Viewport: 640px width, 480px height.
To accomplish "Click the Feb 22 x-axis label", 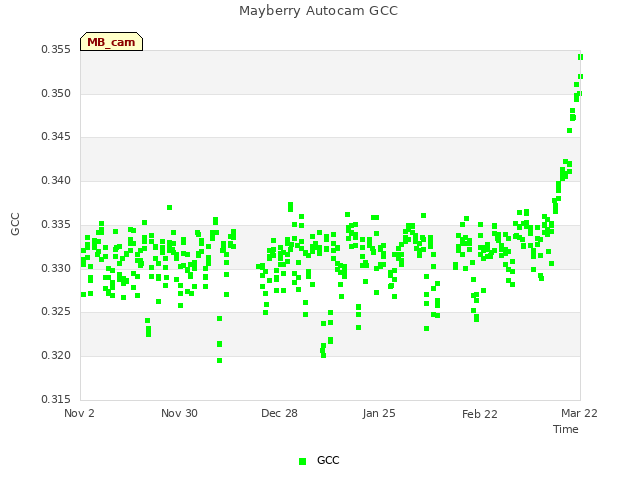I will [480, 414].
